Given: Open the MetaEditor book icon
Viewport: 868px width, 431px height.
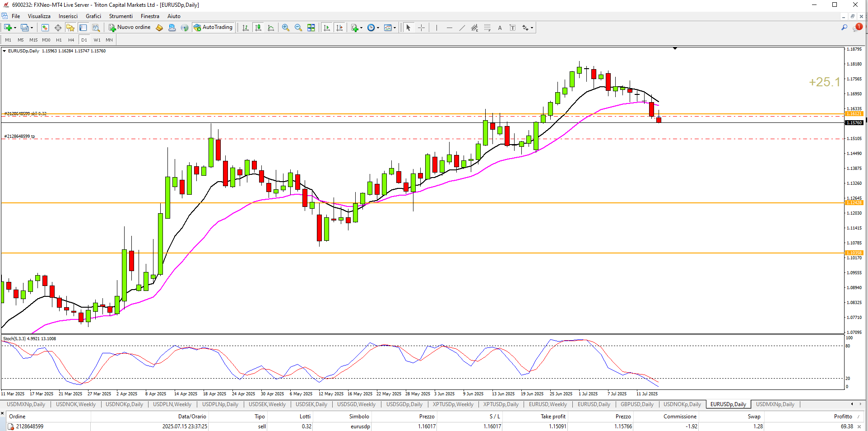Looking at the screenshot, I should (x=159, y=28).
